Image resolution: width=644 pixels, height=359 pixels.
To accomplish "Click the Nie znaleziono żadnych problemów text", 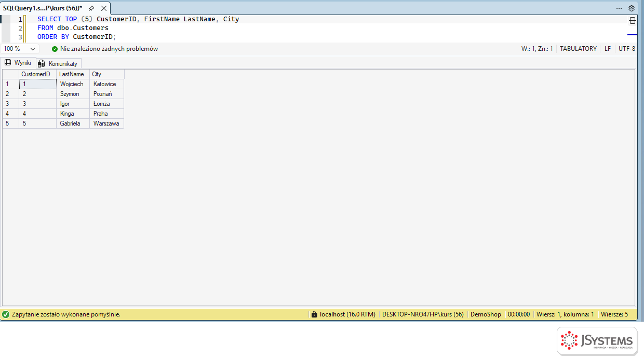I will pyautogui.click(x=109, y=49).
